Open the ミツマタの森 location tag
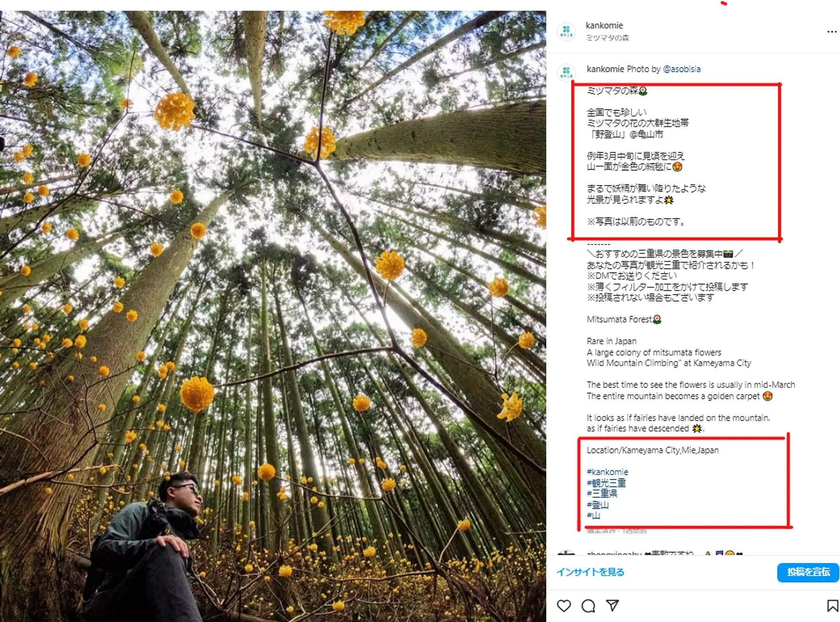 click(x=608, y=38)
